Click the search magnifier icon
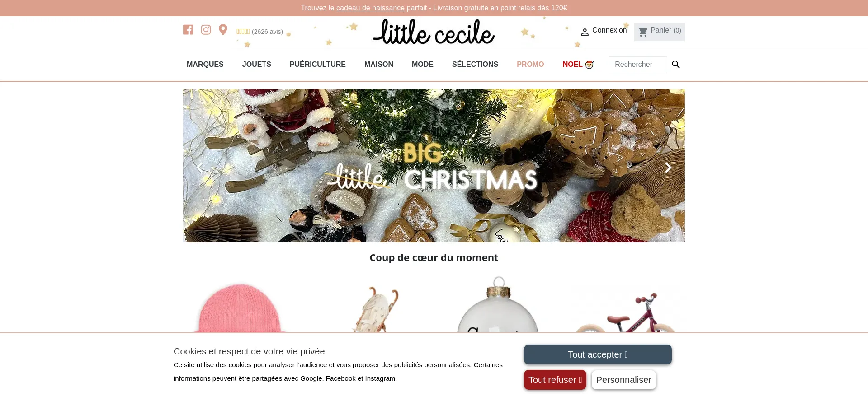The height and width of the screenshot is (401, 868). coord(676,65)
